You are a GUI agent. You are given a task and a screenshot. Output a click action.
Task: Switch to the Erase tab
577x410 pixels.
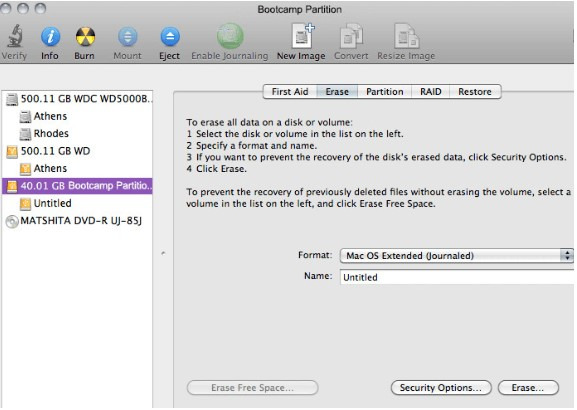click(337, 92)
